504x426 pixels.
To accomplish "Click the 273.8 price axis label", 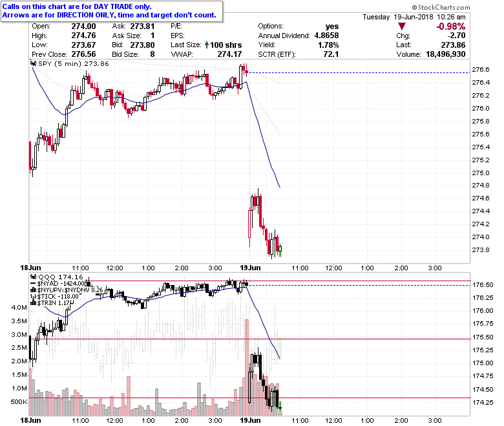I will click(480, 250).
